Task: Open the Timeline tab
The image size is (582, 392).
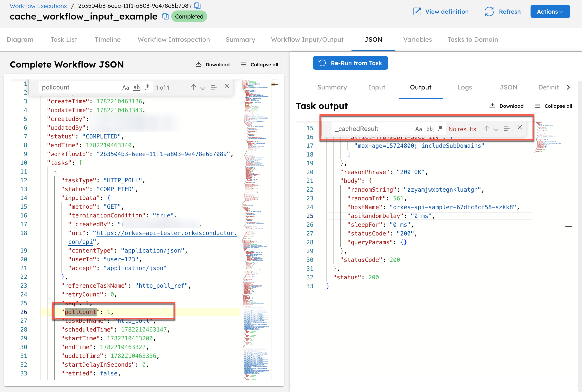Action: 108,39
